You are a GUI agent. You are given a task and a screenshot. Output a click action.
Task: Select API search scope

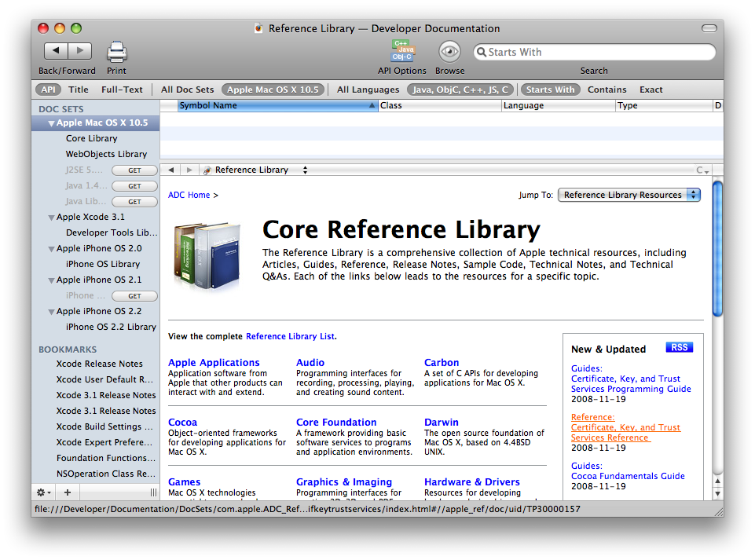pos(48,90)
